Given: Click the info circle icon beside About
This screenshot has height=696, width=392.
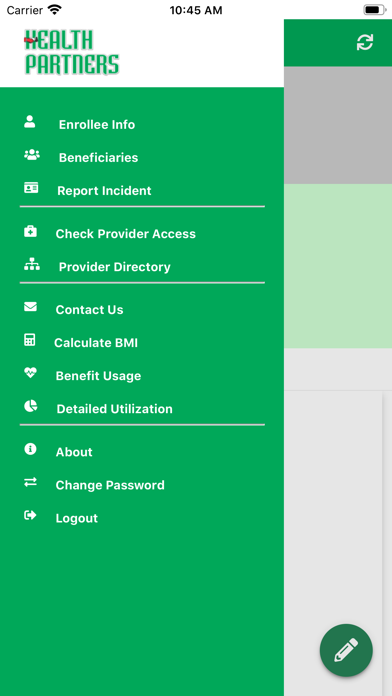Looking at the screenshot, I should pyautogui.click(x=30, y=449).
